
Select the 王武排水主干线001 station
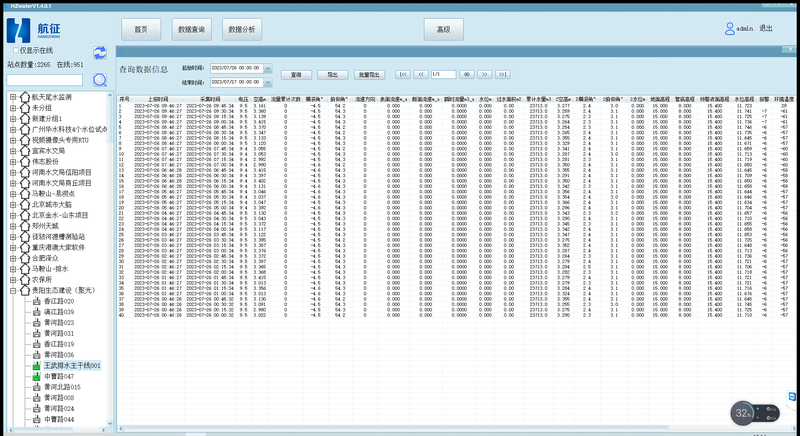point(72,366)
